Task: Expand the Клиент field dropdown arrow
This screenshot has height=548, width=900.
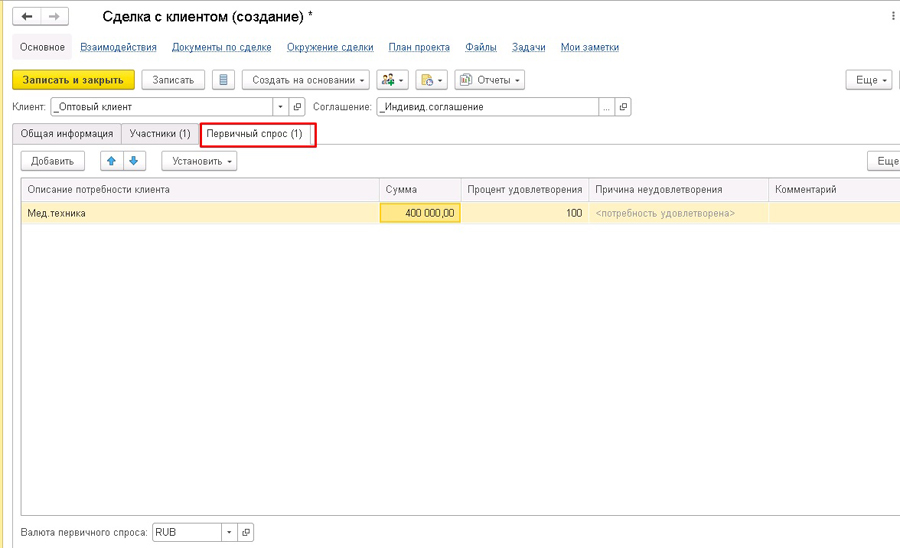Action: 281,107
